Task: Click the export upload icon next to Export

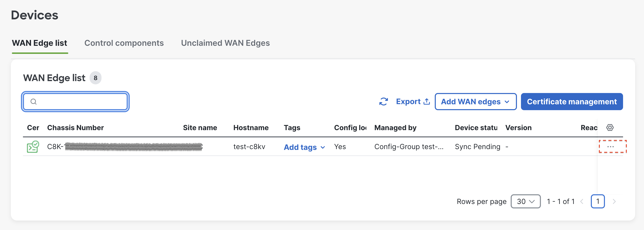Action: [427, 101]
